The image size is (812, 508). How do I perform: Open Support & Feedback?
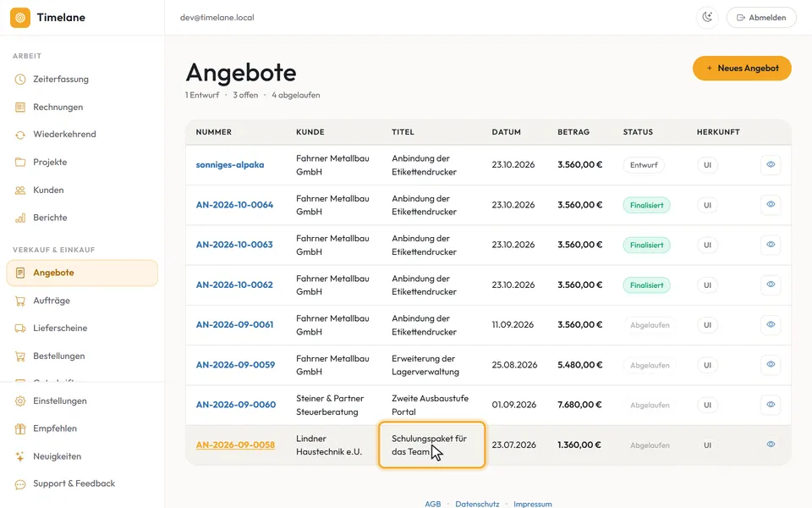tap(74, 483)
